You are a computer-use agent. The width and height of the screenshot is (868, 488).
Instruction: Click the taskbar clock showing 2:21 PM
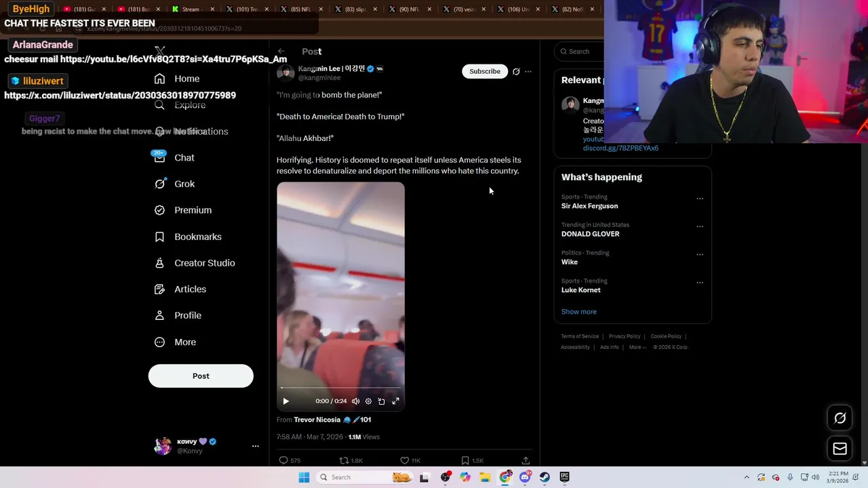(837, 477)
